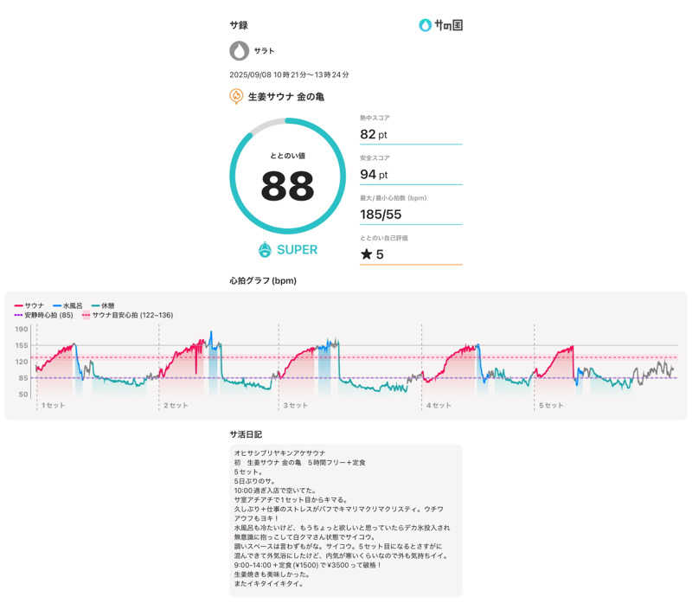Click the 185/55 heart rate value
This screenshot has width=692, height=616.
point(381,214)
